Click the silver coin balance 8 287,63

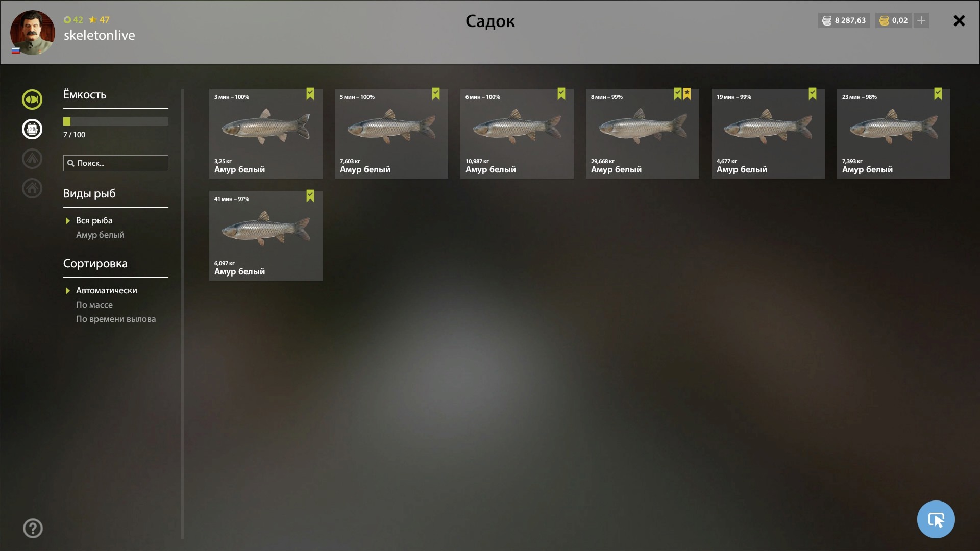click(844, 20)
